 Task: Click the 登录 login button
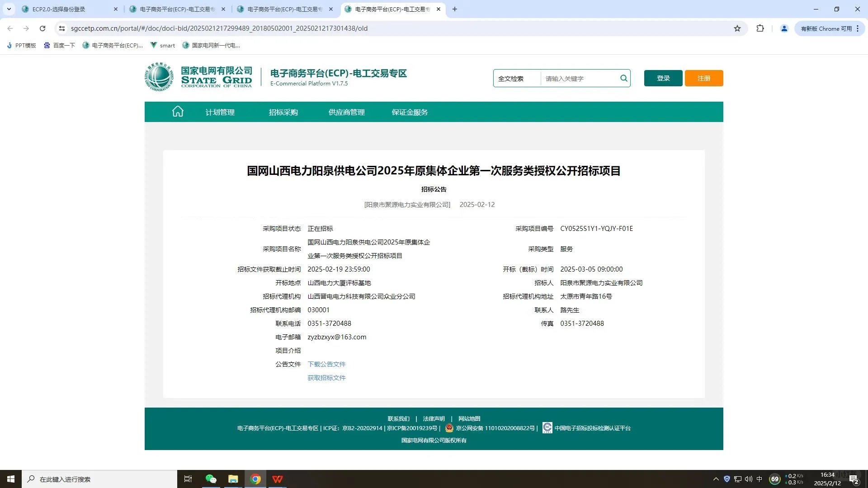(x=663, y=78)
